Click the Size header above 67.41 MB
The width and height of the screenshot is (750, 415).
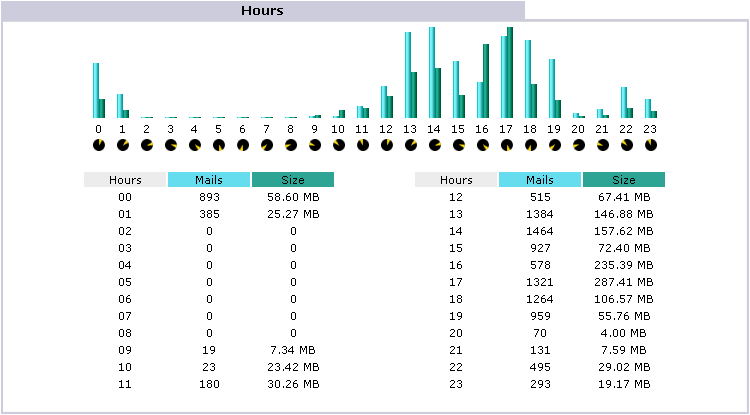click(623, 180)
